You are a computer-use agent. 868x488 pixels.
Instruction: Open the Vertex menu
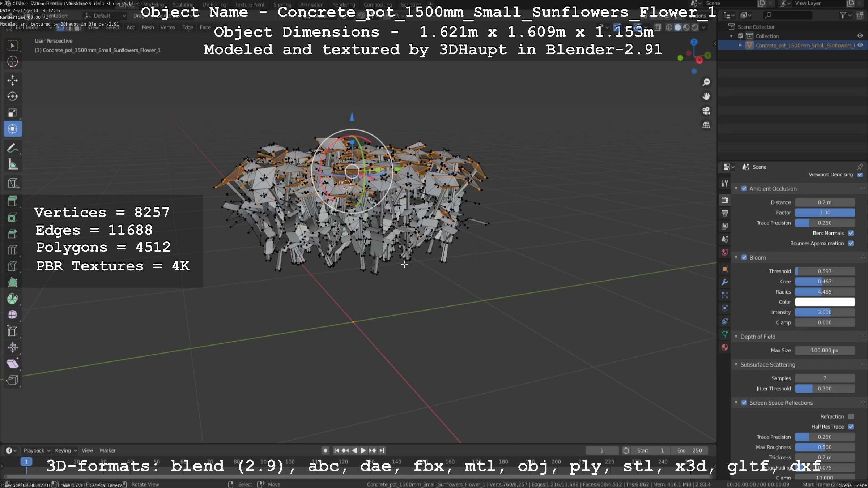(x=168, y=27)
